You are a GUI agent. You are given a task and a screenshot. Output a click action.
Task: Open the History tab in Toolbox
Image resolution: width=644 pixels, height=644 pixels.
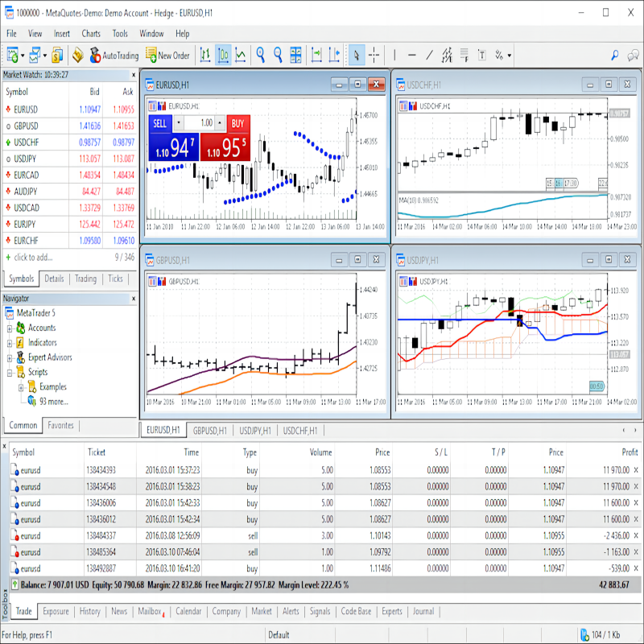(89, 612)
